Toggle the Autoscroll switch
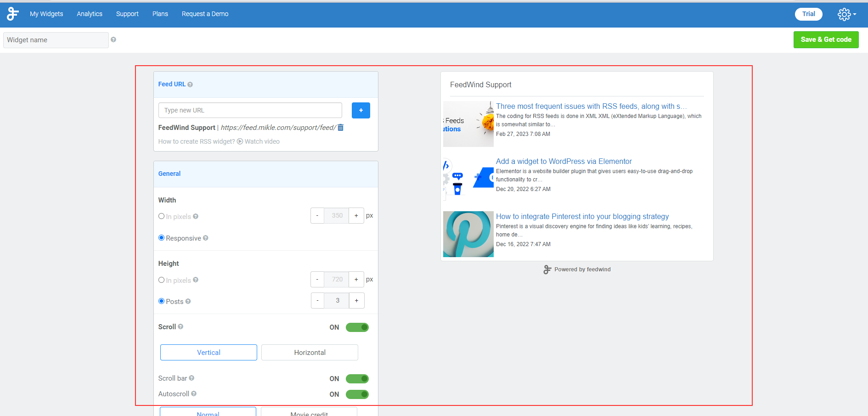 (x=357, y=394)
